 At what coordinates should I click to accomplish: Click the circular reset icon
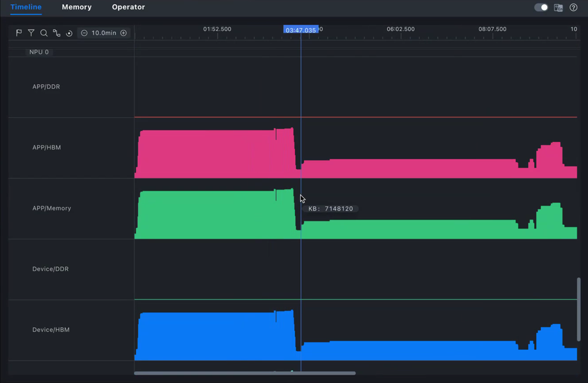tap(69, 33)
